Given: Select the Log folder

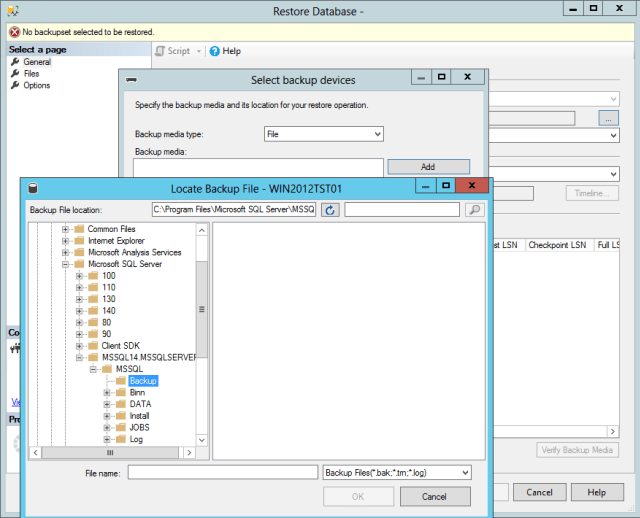Looking at the screenshot, I should tap(136, 439).
